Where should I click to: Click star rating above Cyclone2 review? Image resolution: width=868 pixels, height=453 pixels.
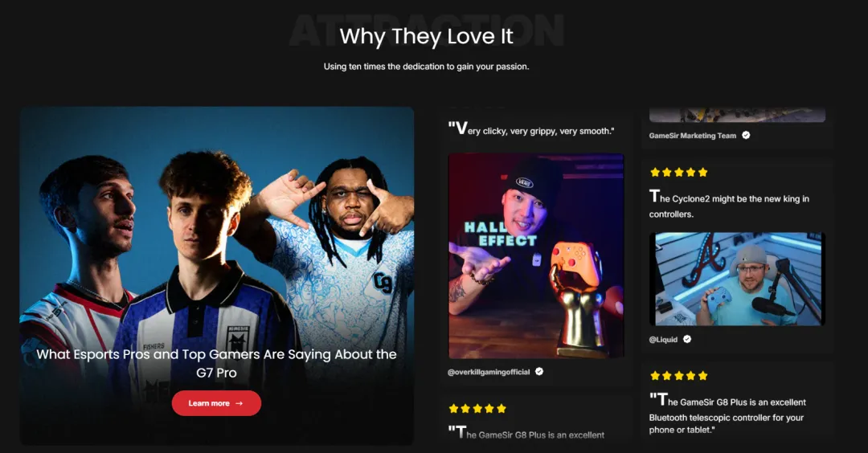(x=678, y=173)
